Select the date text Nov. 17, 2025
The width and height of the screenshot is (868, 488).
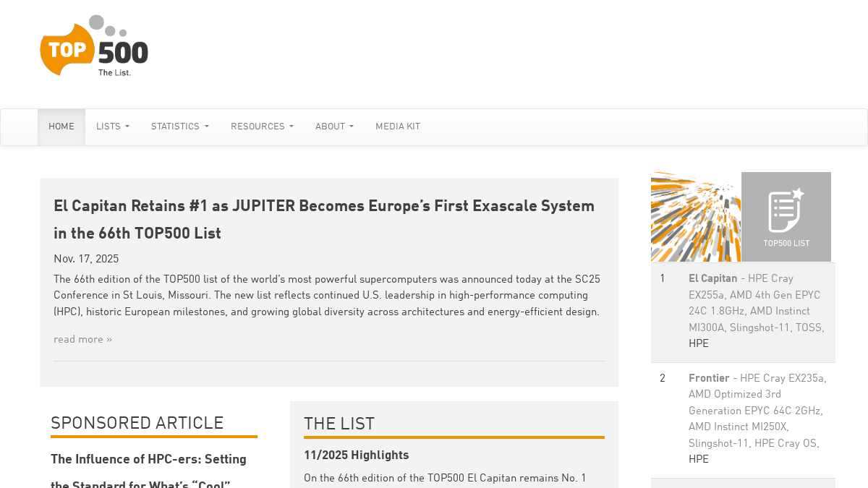coord(86,259)
